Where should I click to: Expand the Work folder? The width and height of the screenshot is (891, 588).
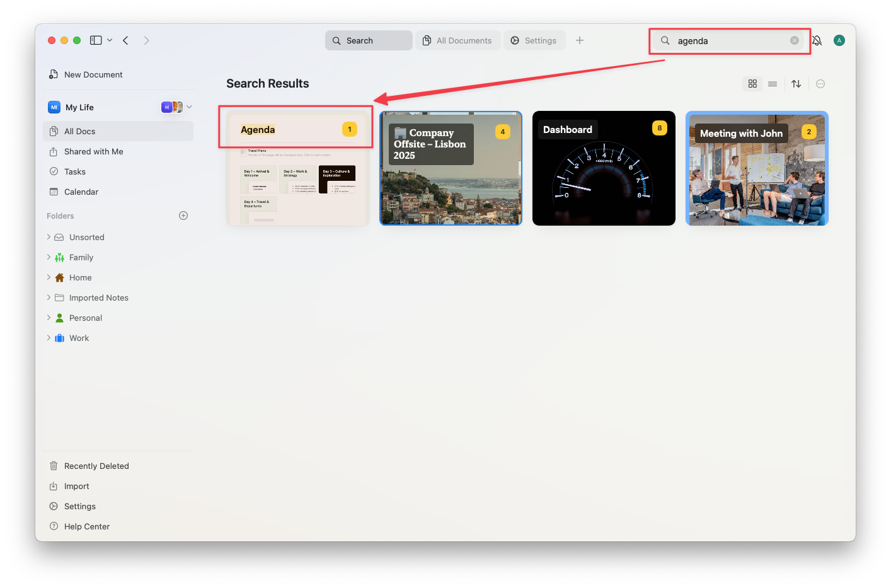click(x=49, y=338)
